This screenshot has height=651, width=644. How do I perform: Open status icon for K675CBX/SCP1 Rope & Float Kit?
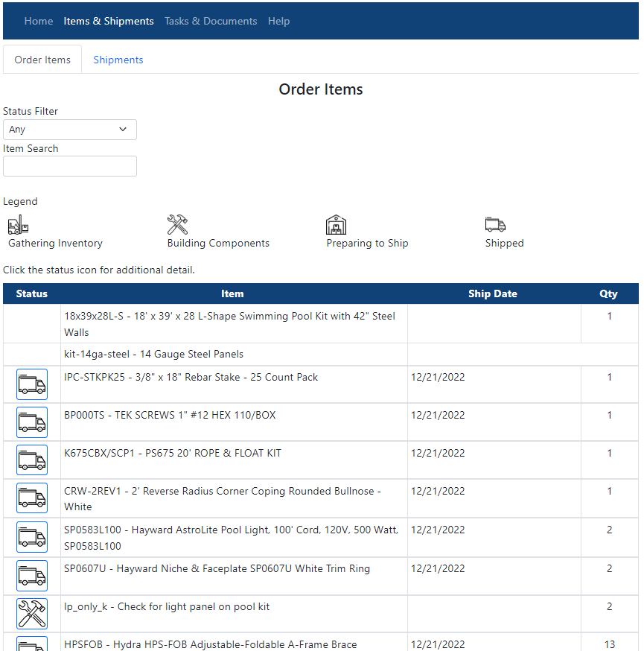tap(32, 460)
